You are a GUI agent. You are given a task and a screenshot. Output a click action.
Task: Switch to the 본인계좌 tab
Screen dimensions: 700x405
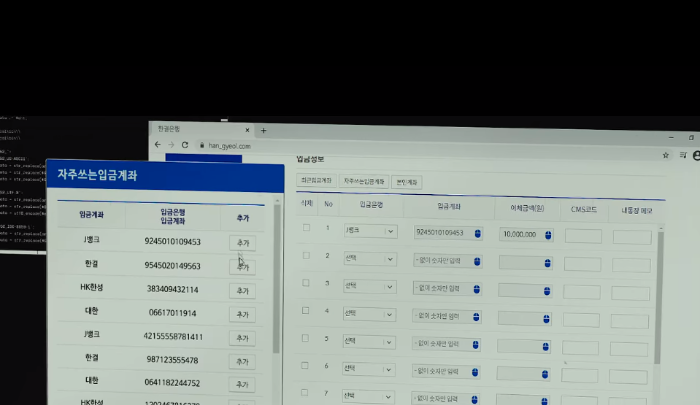[x=407, y=182]
